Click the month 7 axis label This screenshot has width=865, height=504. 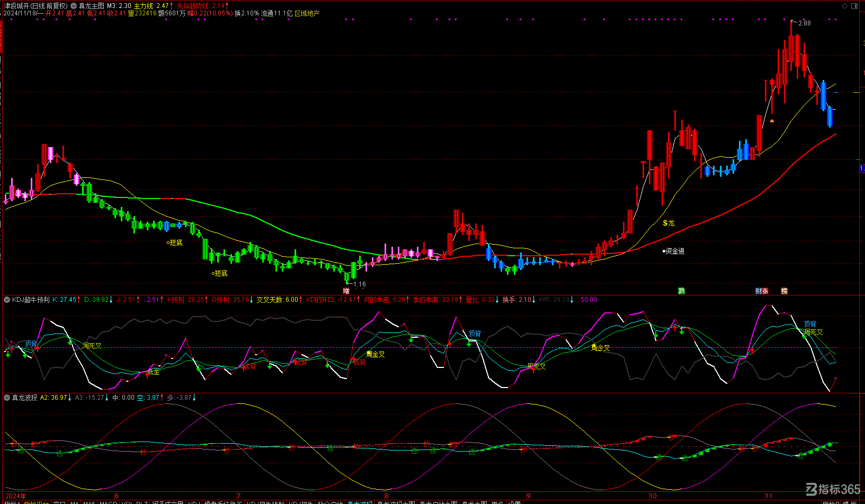239,496
